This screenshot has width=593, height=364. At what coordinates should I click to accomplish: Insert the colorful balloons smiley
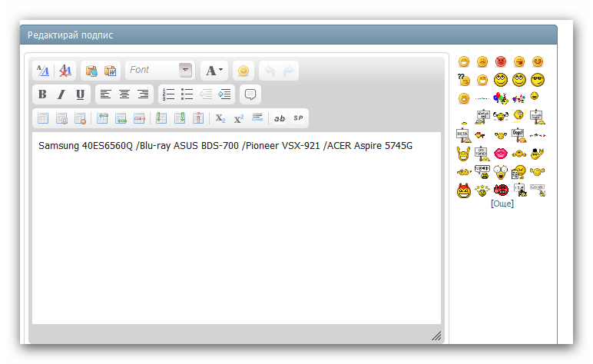[501, 98]
